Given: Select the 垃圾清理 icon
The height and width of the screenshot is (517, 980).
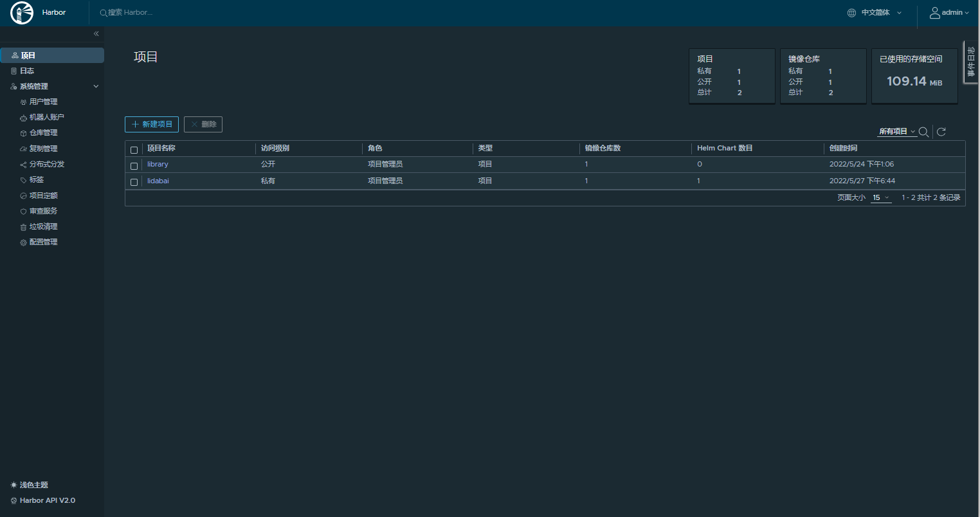Looking at the screenshot, I should pyautogui.click(x=22, y=226).
